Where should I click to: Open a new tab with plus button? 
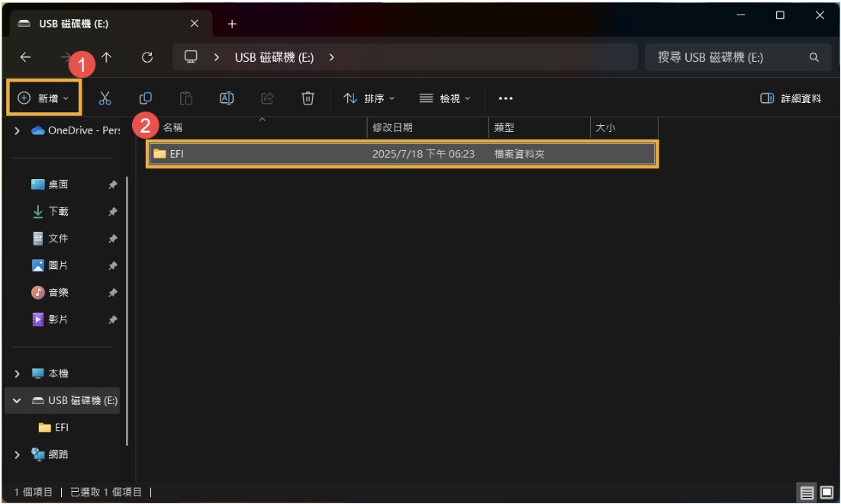point(232,24)
